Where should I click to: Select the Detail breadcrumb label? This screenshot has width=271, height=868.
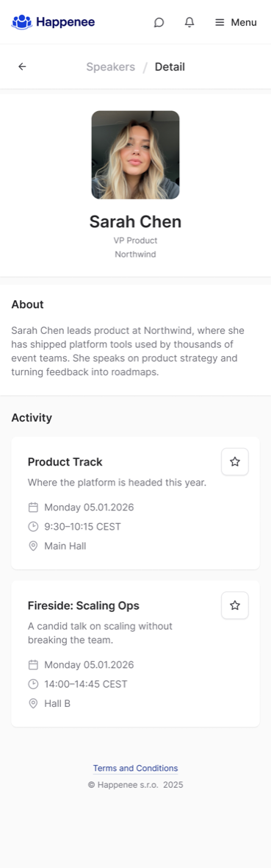click(170, 67)
